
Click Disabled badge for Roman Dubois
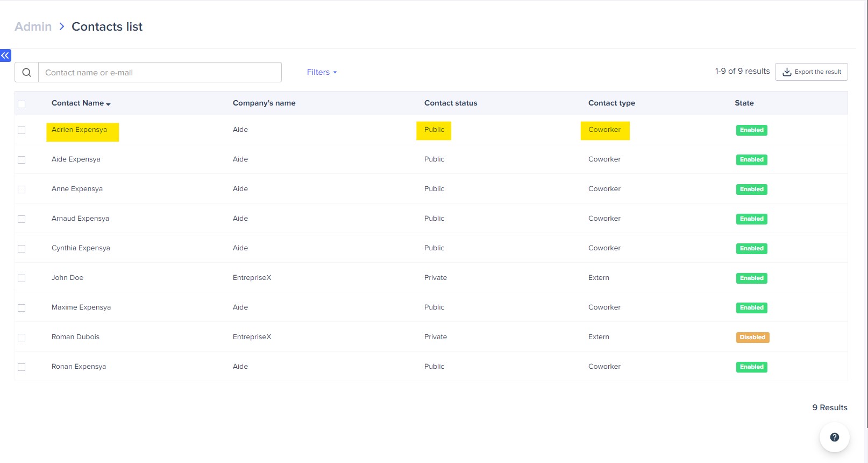pyautogui.click(x=752, y=338)
